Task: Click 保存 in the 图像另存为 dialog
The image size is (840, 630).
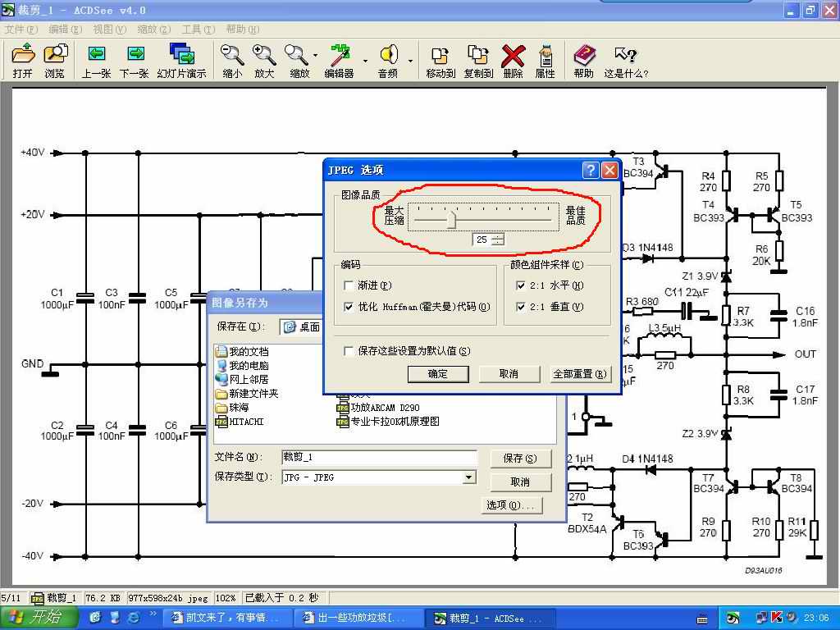Action: pyautogui.click(x=520, y=459)
